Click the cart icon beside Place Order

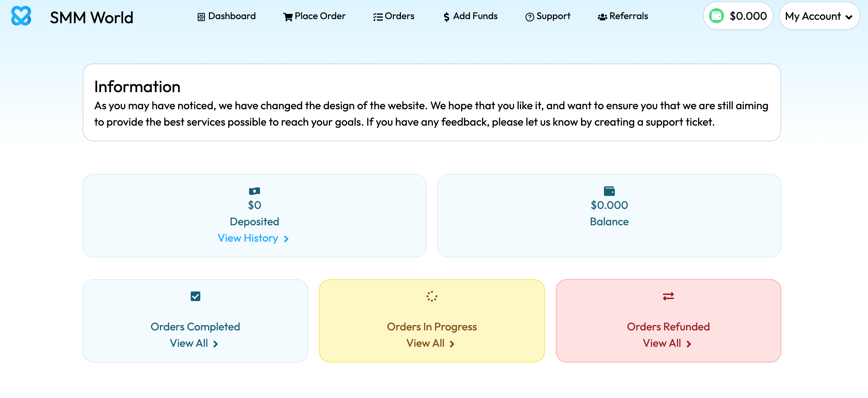coord(288,17)
